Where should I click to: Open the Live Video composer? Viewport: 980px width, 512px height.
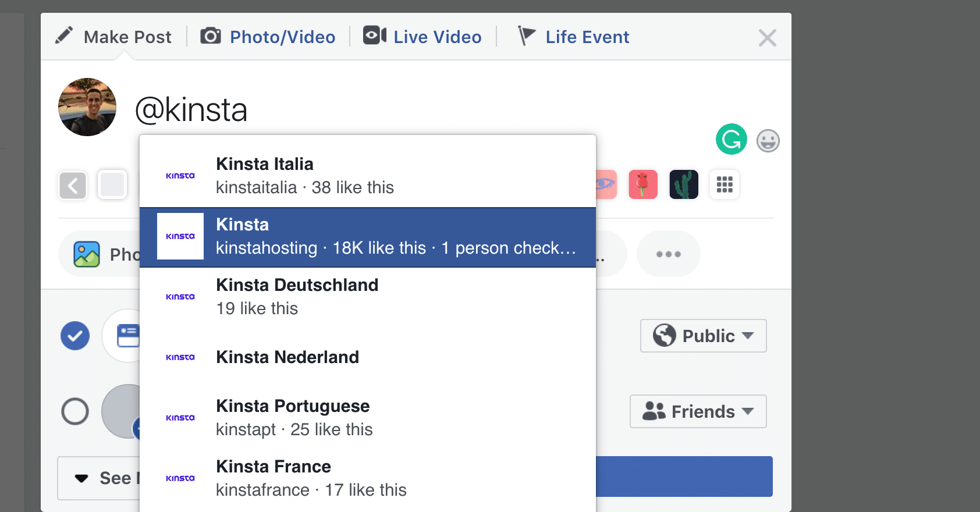[423, 36]
